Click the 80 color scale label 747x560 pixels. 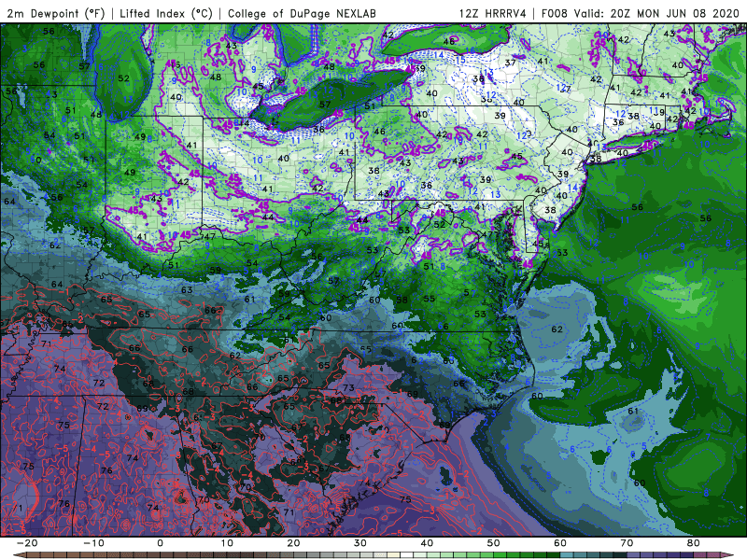[694, 543]
